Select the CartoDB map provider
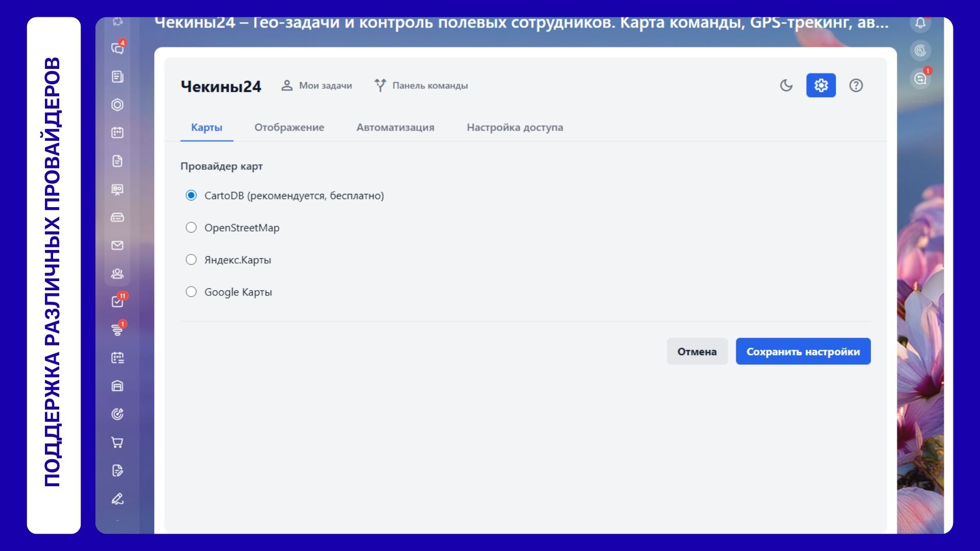This screenshot has height=551, width=980. (191, 195)
